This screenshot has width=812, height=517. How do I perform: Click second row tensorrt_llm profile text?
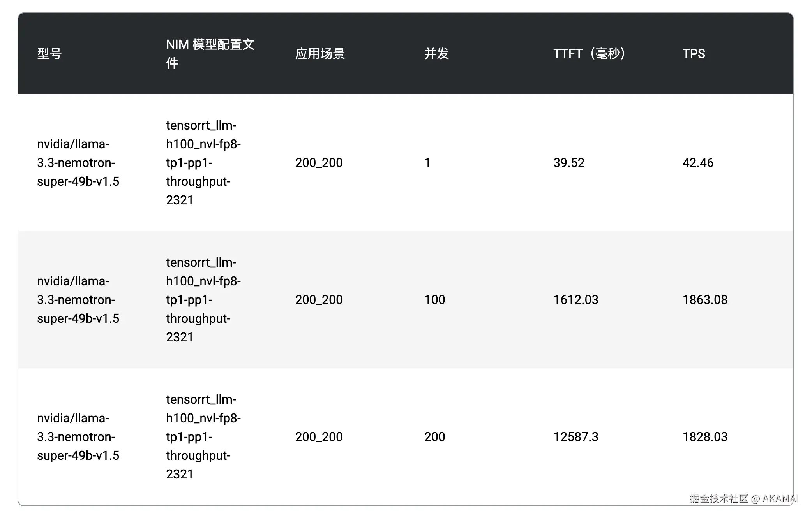coord(203,300)
